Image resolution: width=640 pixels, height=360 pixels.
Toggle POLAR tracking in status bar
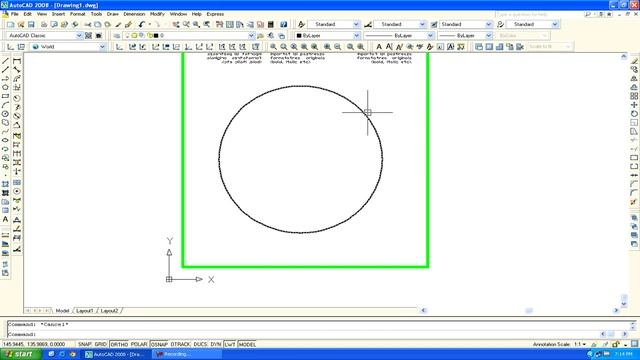point(139,344)
